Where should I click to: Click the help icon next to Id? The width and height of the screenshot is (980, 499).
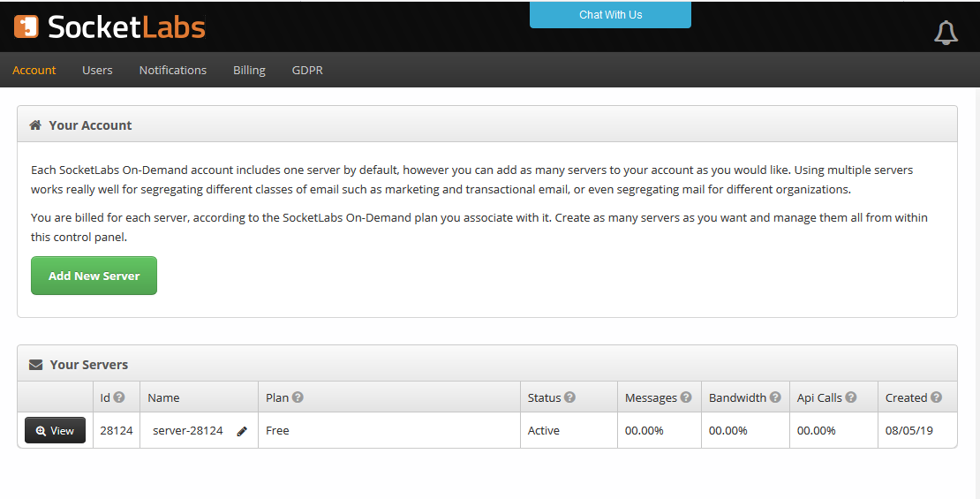(x=119, y=397)
